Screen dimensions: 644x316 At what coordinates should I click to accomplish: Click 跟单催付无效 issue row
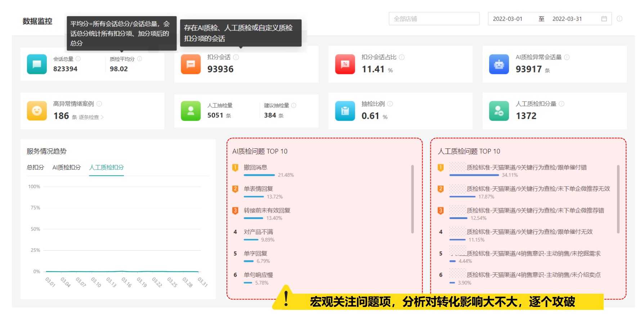pyautogui.click(x=529, y=232)
